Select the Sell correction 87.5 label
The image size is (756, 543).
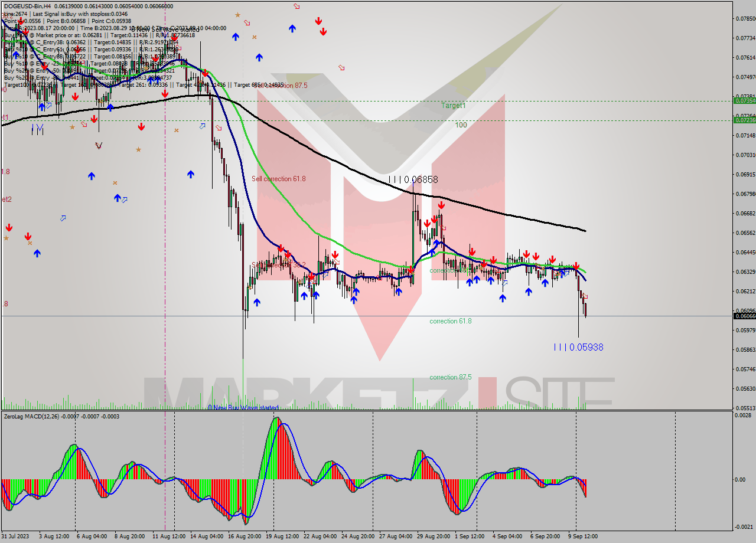tap(281, 86)
